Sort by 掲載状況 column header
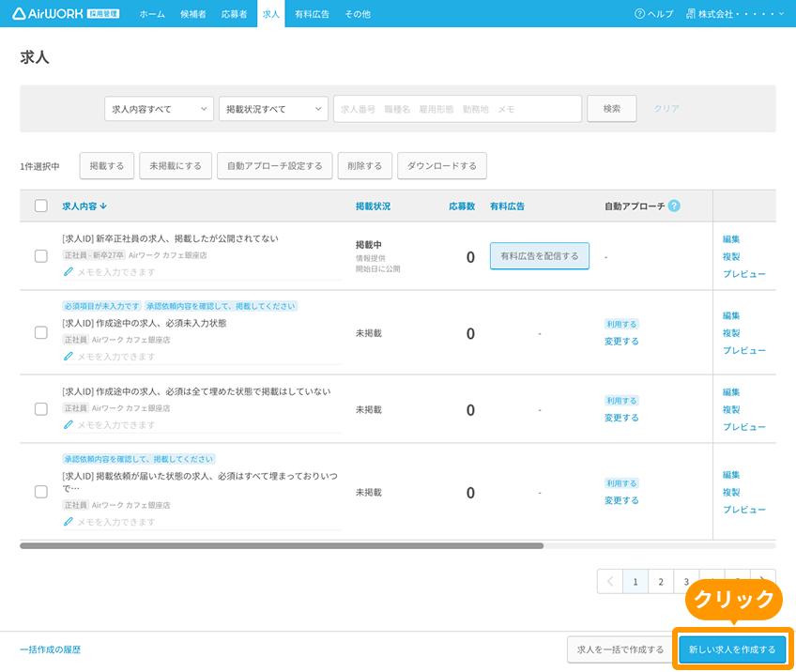This screenshot has height=672, width=796. tap(374, 206)
